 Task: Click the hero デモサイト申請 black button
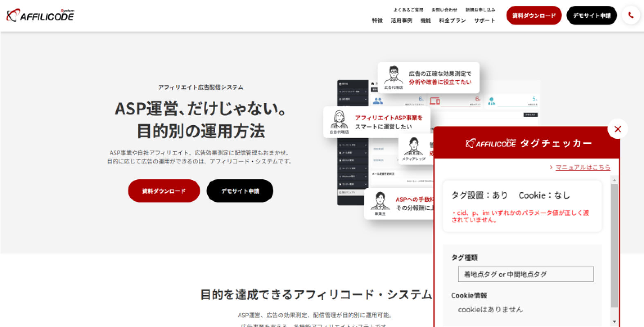coord(240,191)
